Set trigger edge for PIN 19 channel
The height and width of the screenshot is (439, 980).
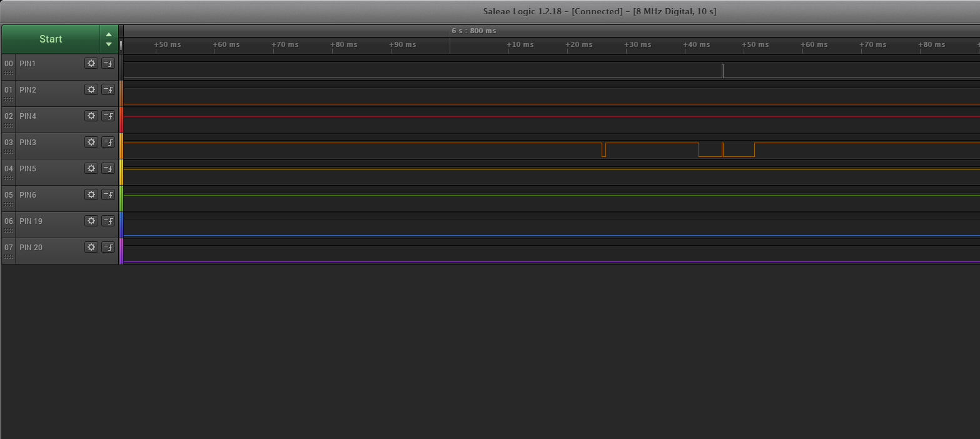pyautogui.click(x=108, y=221)
